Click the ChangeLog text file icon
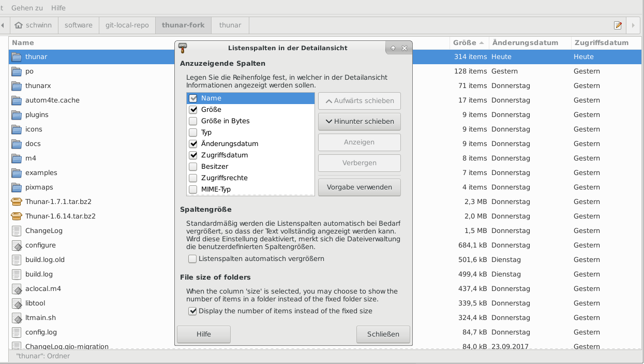 pos(17,231)
